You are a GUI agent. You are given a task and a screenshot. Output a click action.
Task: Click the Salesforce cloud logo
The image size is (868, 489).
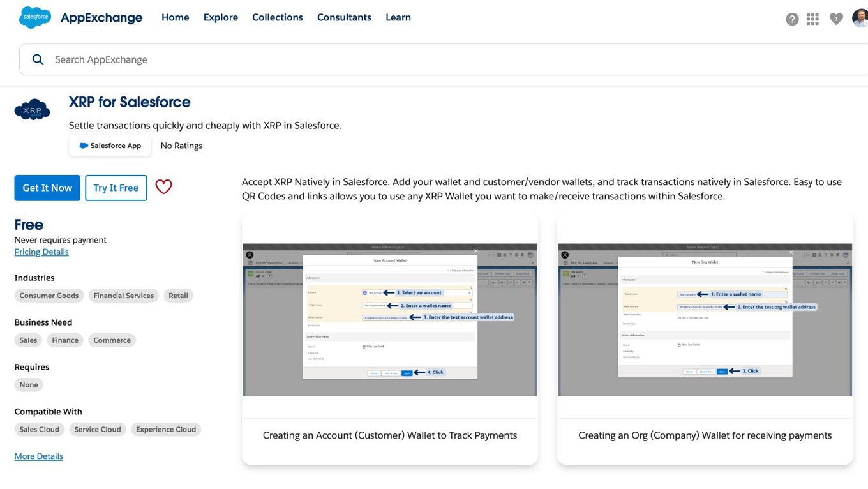click(x=35, y=17)
